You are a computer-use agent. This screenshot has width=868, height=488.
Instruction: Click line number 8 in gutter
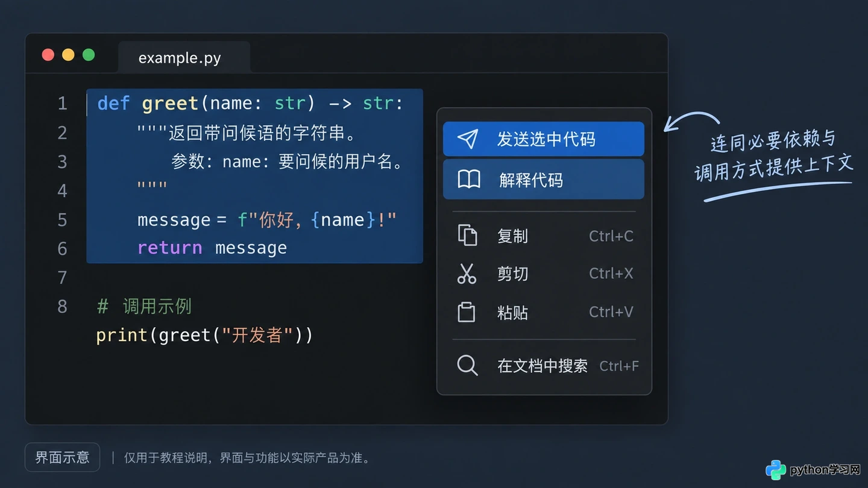coord(62,306)
